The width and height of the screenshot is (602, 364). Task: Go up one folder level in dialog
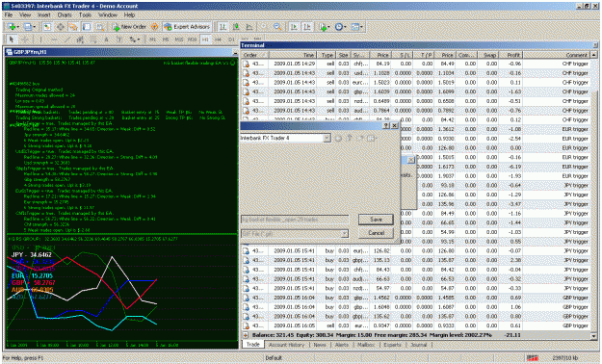coord(349,139)
